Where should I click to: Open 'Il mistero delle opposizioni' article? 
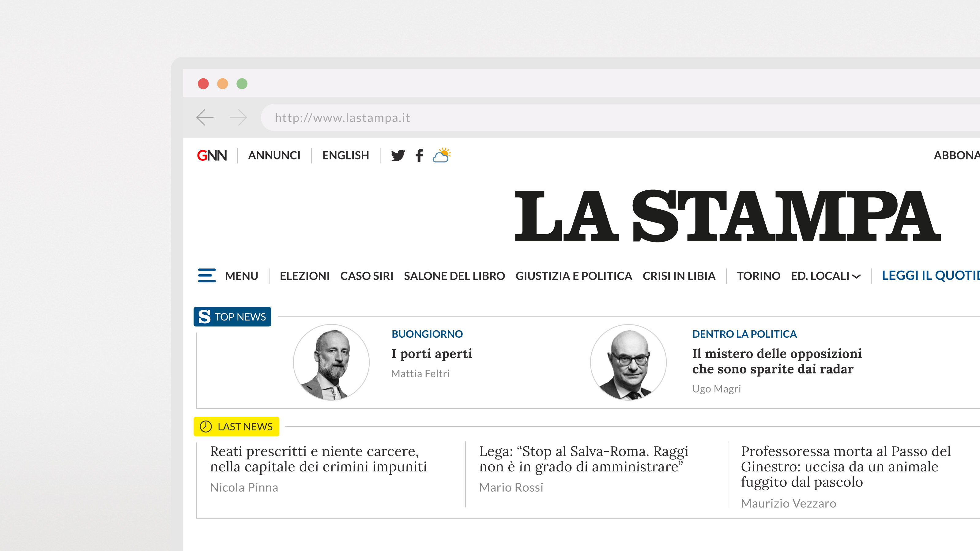point(777,361)
